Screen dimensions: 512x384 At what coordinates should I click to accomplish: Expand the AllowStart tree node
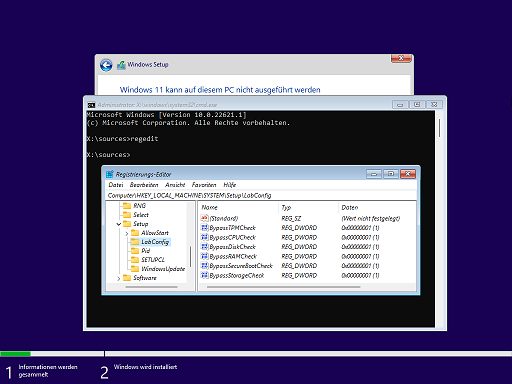[127, 233]
